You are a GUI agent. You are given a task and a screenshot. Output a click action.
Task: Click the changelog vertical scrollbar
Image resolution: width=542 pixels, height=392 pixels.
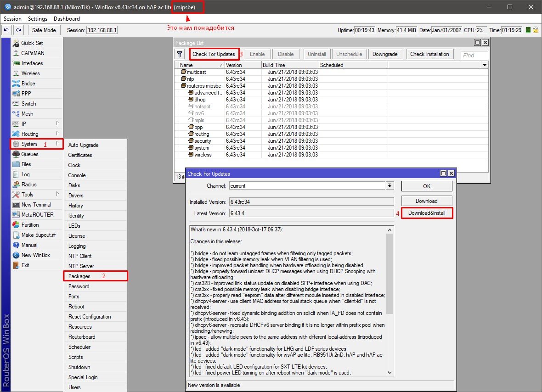tap(390, 274)
